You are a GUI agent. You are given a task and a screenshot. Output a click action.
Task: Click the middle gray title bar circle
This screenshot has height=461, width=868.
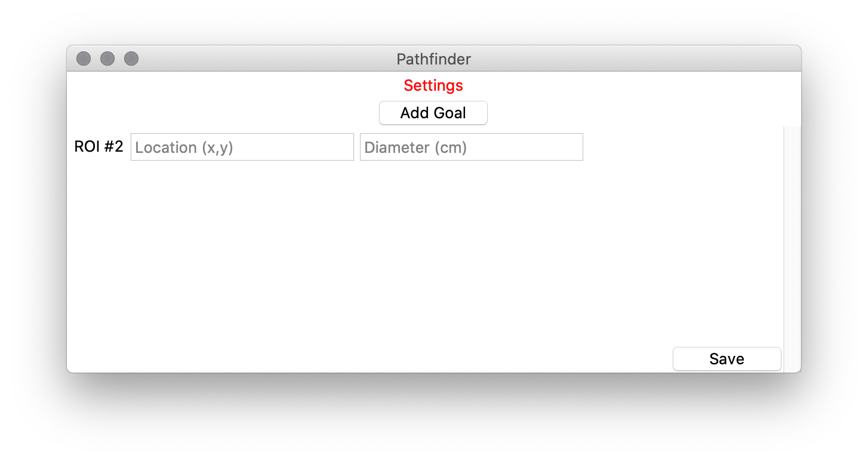point(107,59)
